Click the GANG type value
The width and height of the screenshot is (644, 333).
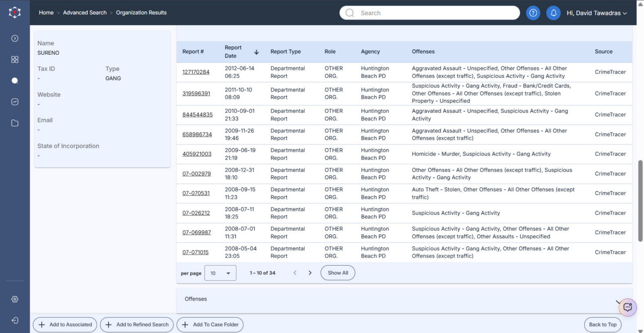[x=113, y=78]
